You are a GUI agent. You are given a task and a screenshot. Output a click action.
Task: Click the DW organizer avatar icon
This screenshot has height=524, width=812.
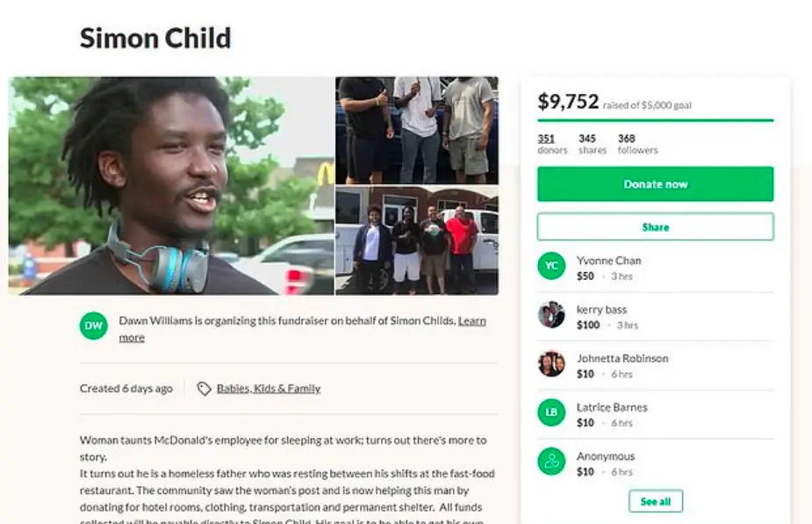(93, 326)
